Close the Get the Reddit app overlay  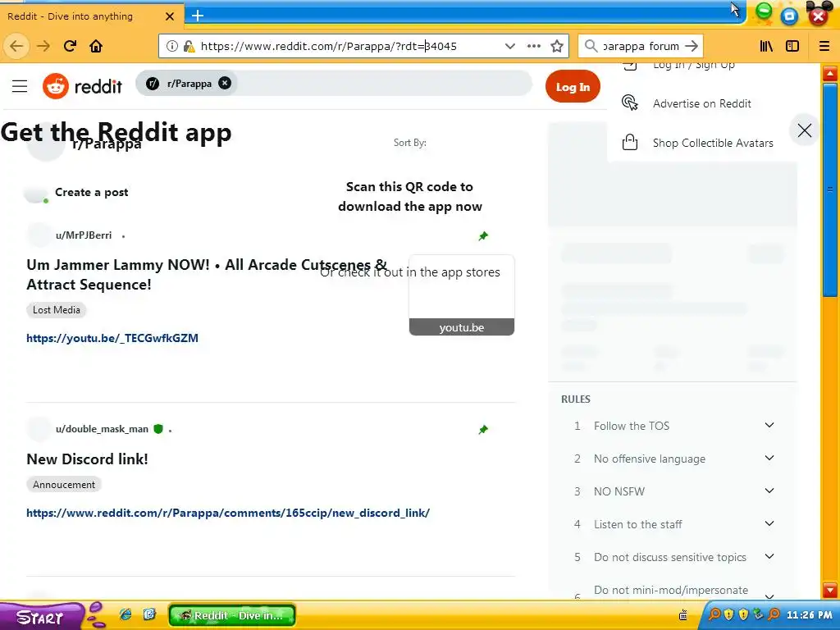click(804, 130)
